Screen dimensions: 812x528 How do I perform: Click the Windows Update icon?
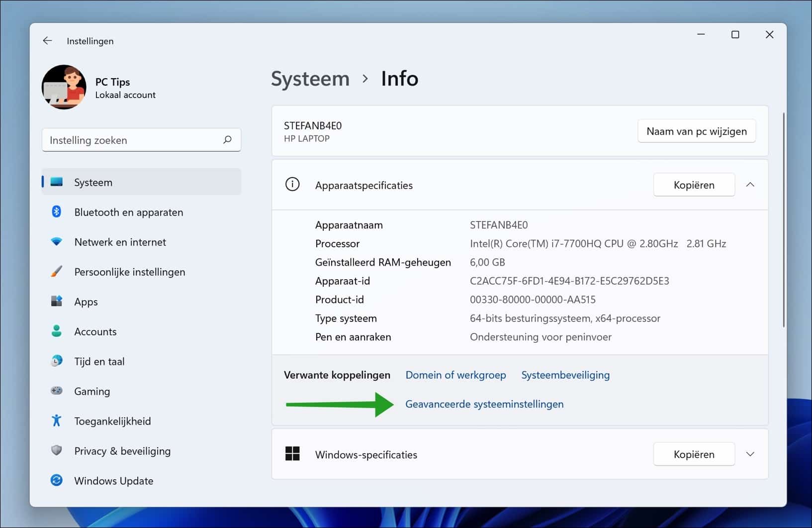(x=57, y=481)
